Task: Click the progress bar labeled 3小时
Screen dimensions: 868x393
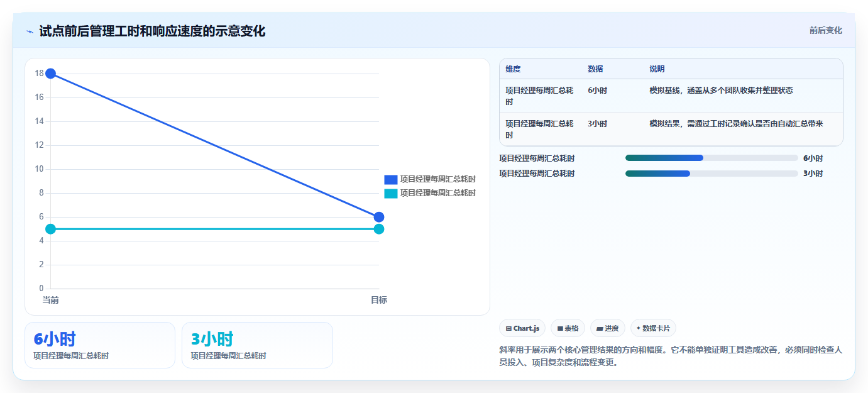Action: pos(711,174)
